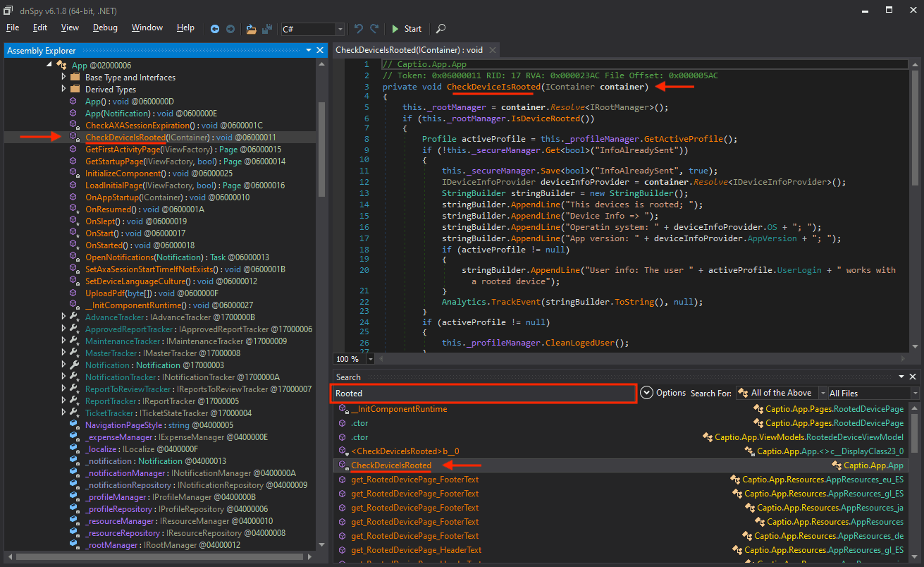This screenshot has width=924, height=567.
Task: Expand the Derived Types folder
Action: (63, 89)
